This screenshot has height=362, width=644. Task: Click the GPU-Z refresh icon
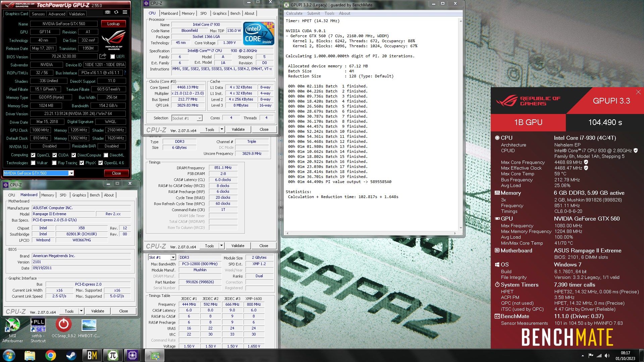(x=116, y=12)
